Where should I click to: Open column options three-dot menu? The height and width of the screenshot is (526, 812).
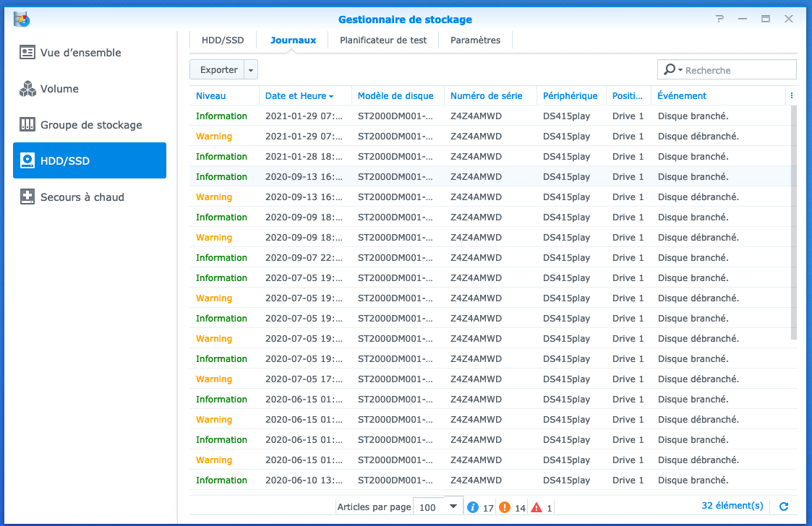[792, 95]
